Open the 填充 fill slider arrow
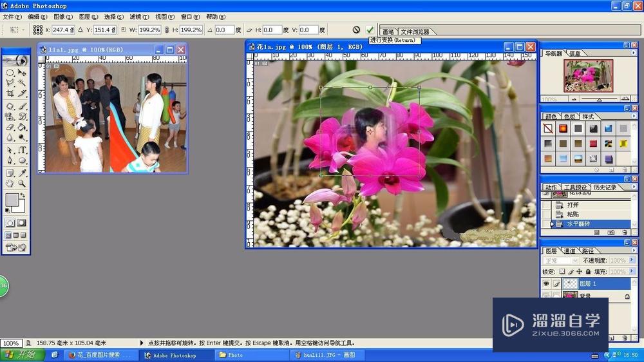Screen dimensions: 644x362 (632, 271)
